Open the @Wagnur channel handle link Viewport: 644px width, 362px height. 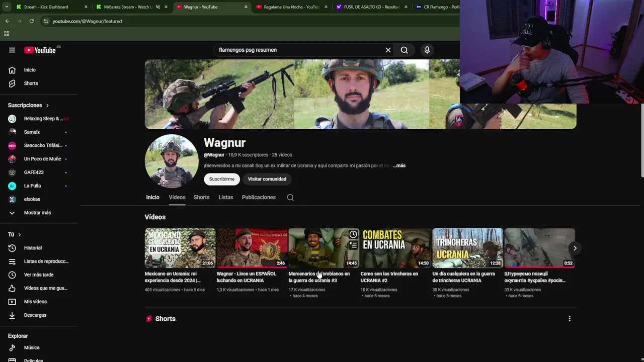(x=214, y=155)
